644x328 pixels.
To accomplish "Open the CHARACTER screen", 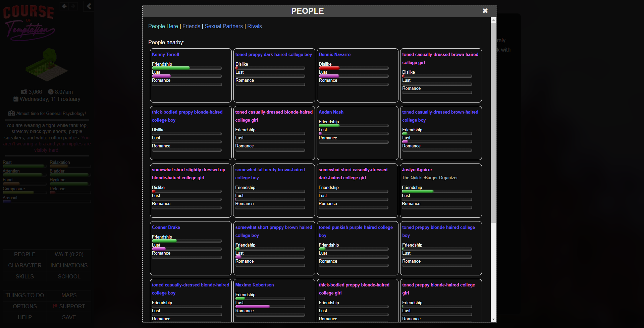I will click(24, 265).
